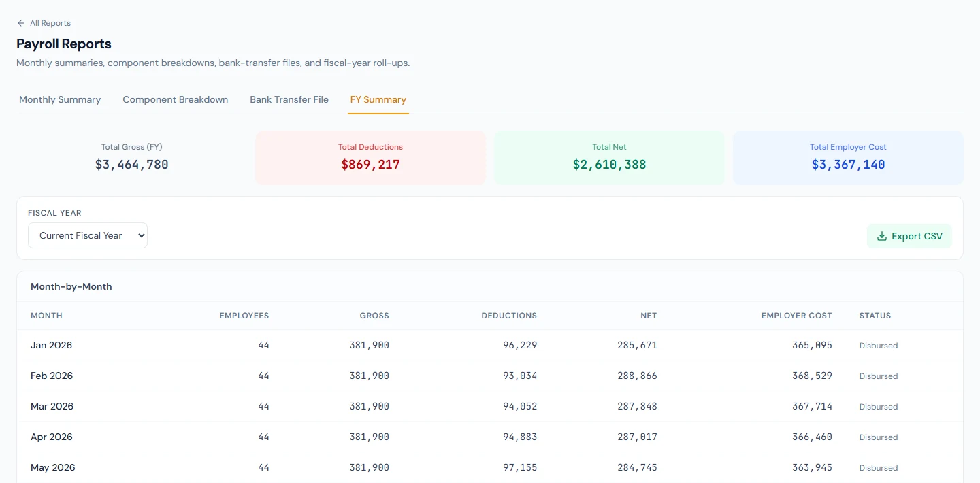Click Apr 2026 employer cost 366,460
980x483 pixels.
tap(812, 437)
